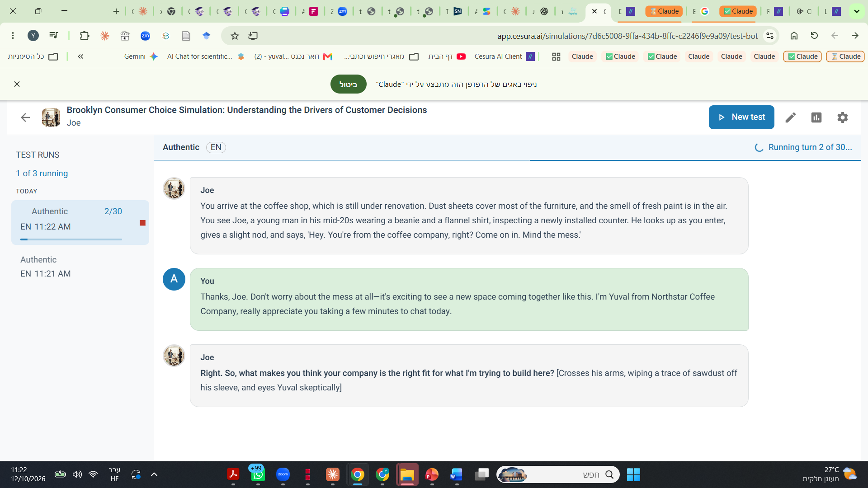Open the Cesura AI Client bookmark
Screen dimensions: 868x488
[x=505, y=56]
